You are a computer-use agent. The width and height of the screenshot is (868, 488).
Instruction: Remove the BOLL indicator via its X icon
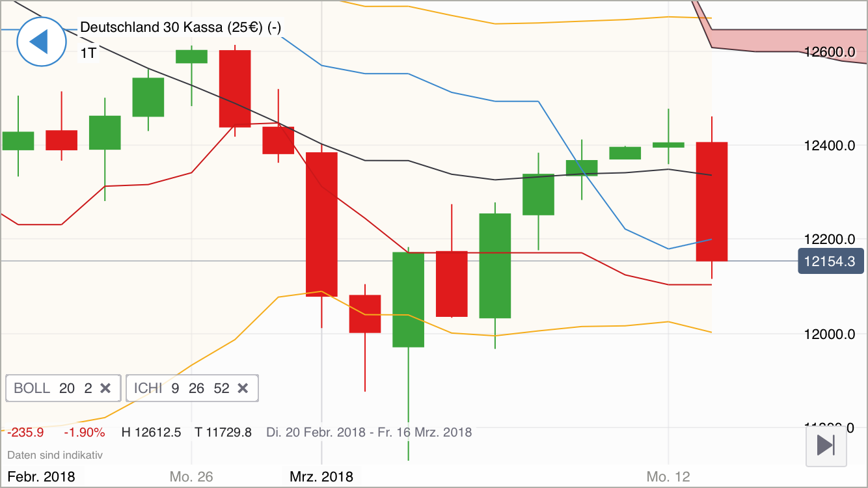106,388
